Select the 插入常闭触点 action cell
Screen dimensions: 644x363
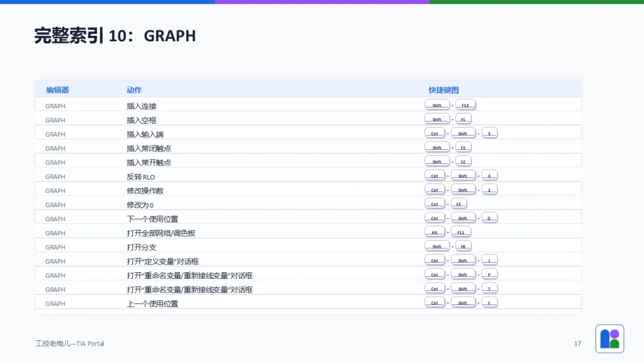[x=148, y=149]
